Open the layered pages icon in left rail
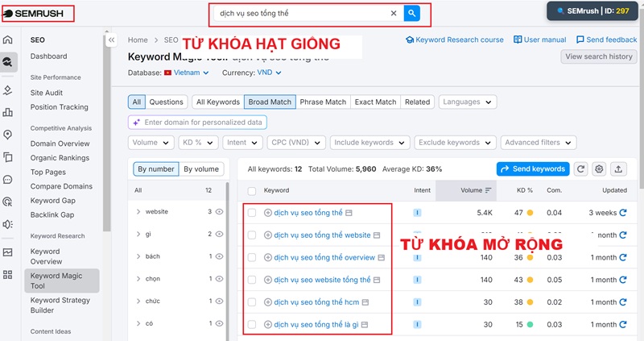 pos(8,157)
